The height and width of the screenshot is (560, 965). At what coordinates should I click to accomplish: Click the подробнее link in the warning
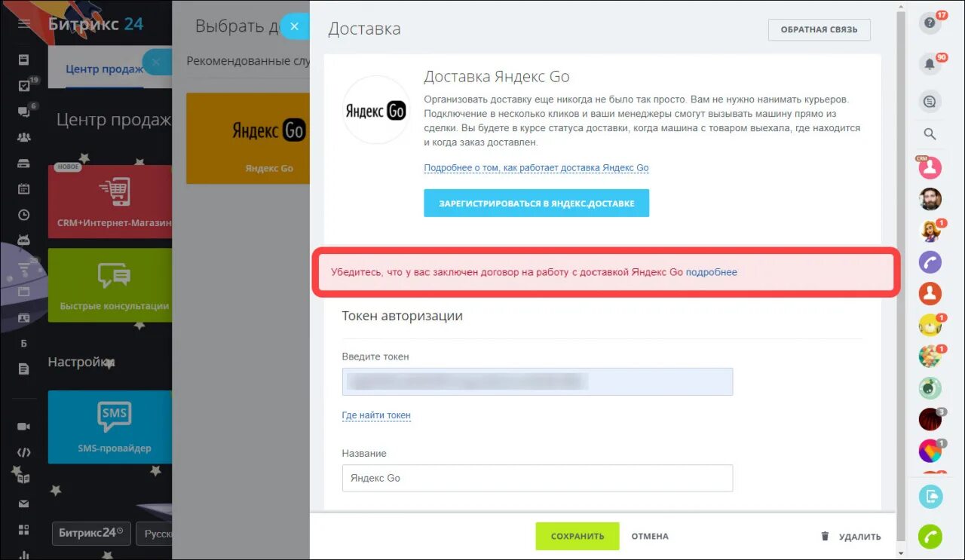711,272
